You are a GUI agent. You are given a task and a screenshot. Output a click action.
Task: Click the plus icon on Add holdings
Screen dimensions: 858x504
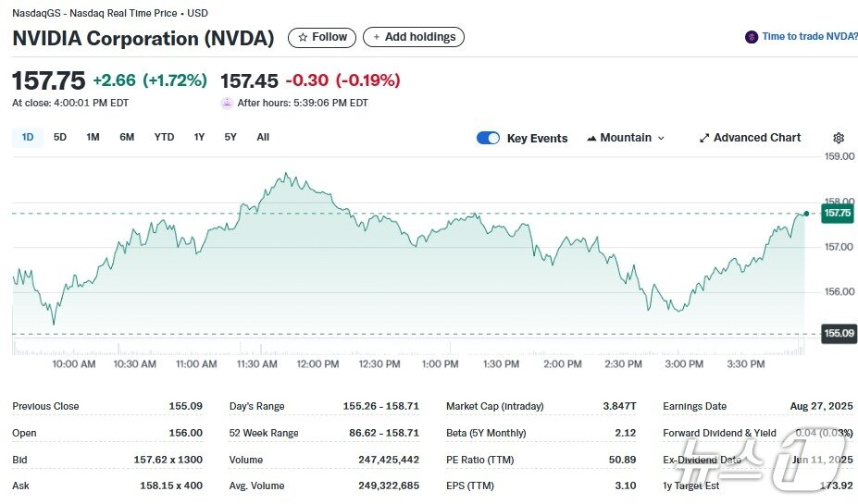[x=376, y=37]
